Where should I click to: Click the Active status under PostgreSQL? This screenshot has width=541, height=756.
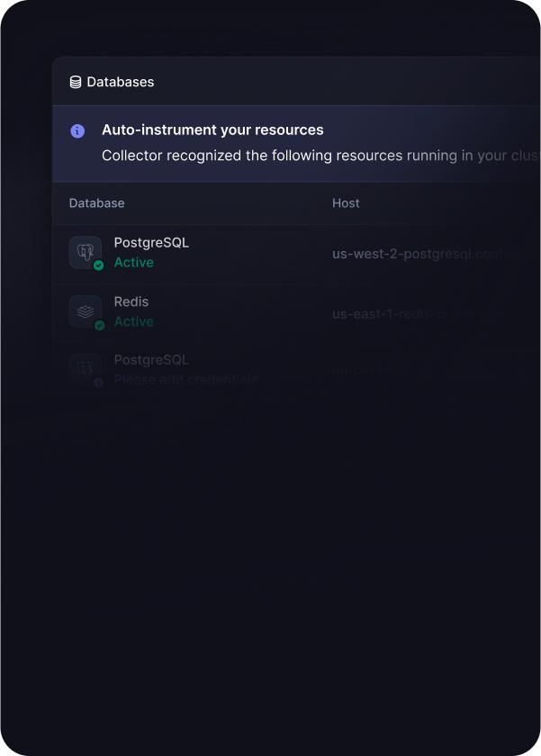pos(134,263)
